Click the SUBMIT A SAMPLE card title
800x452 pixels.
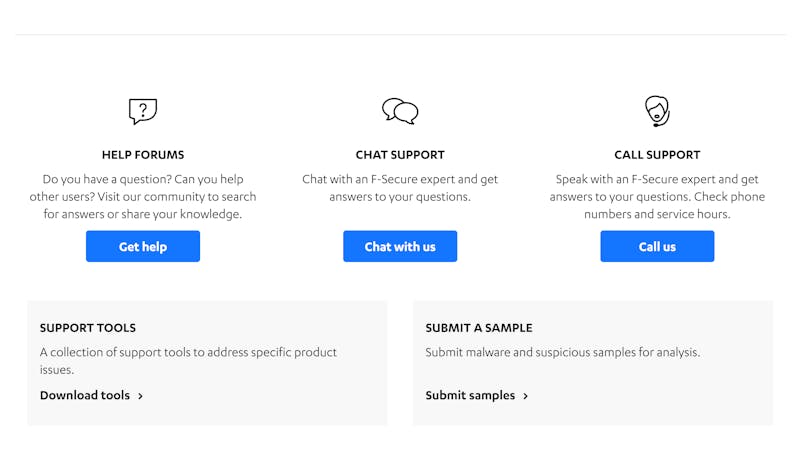coord(479,328)
